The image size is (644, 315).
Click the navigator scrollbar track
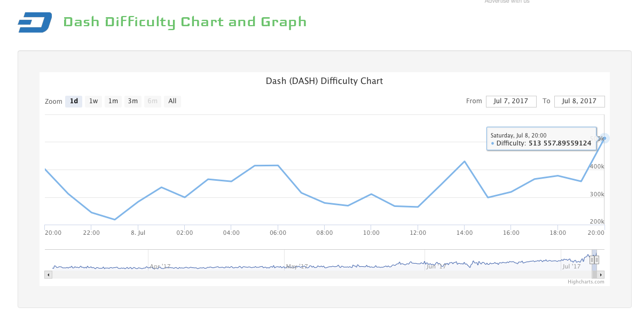(x=320, y=275)
